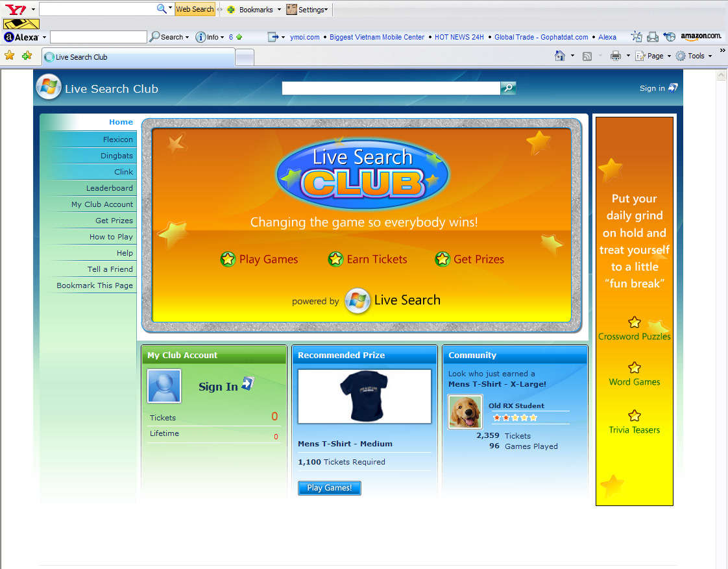Click the star icon beside Get Prizes
The height and width of the screenshot is (569, 728).
443,259
